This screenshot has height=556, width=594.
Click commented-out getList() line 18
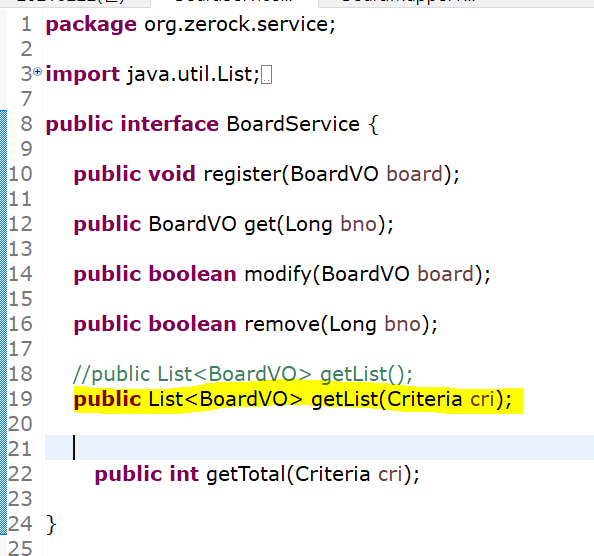243,374
